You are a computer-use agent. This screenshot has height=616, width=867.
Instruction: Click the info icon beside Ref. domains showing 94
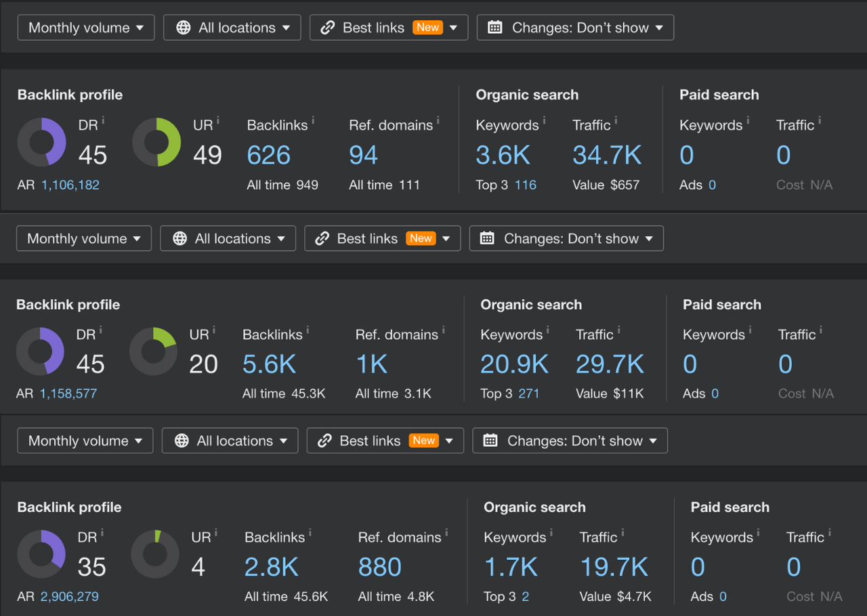tap(438, 121)
